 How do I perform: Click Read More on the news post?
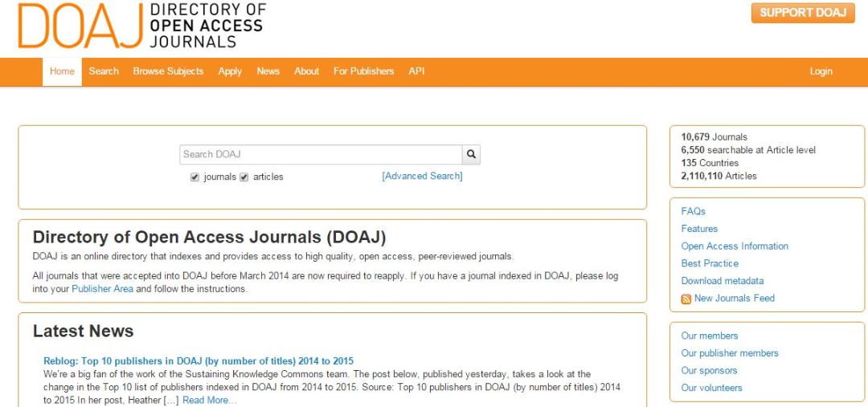[x=209, y=400]
